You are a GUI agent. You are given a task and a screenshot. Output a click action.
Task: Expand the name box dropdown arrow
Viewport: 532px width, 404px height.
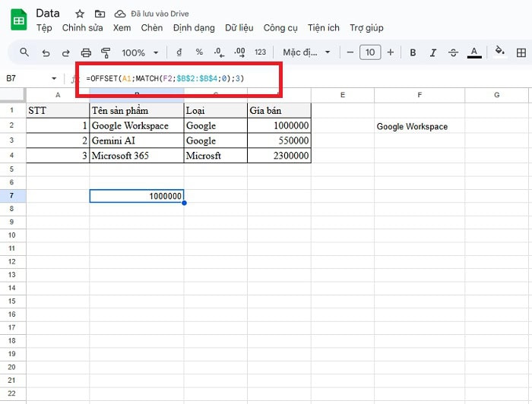coord(54,78)
